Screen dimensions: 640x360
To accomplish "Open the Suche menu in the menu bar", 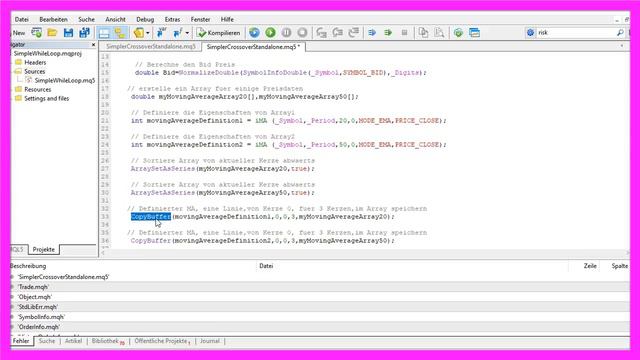I will click(x=86, y=19).
